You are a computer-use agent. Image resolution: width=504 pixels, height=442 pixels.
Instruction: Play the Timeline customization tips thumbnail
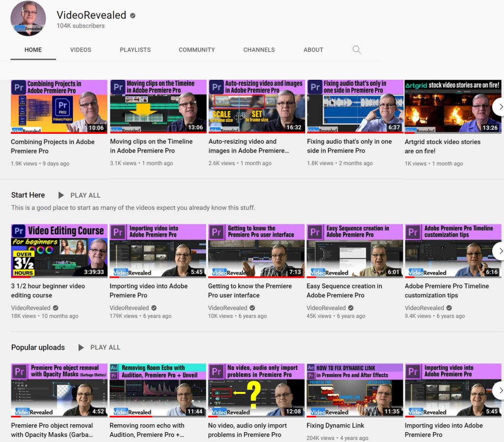pos(453,251)
